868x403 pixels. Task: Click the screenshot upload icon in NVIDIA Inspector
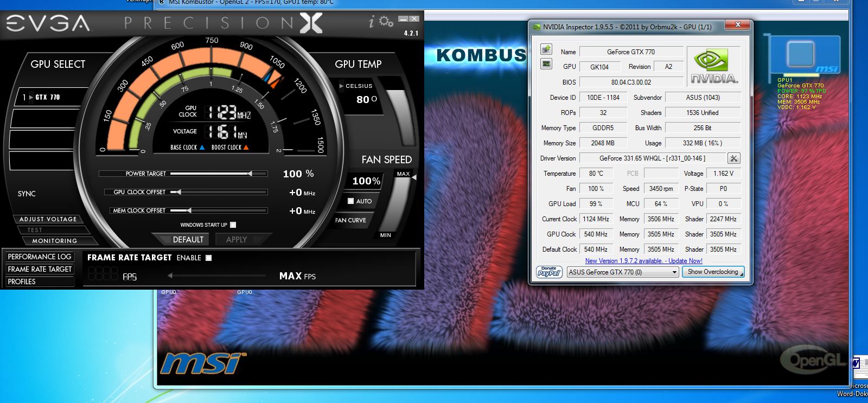click(x=546, y=49)
